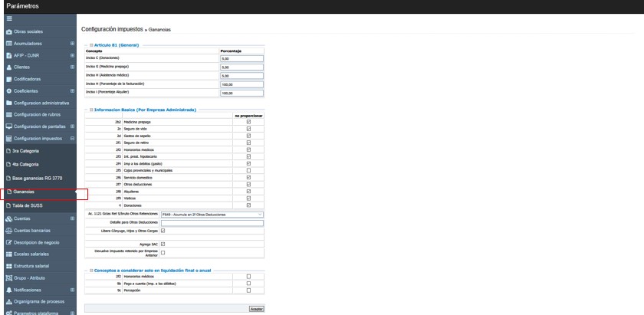This screenshot has height=315, width=644.
Task: Click the Inciso C (Donaciones) percentage field
Action: coord(242,58)
